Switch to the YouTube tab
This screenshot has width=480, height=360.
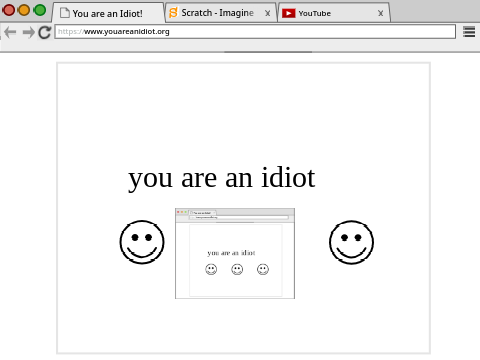[x=334, y=13]
